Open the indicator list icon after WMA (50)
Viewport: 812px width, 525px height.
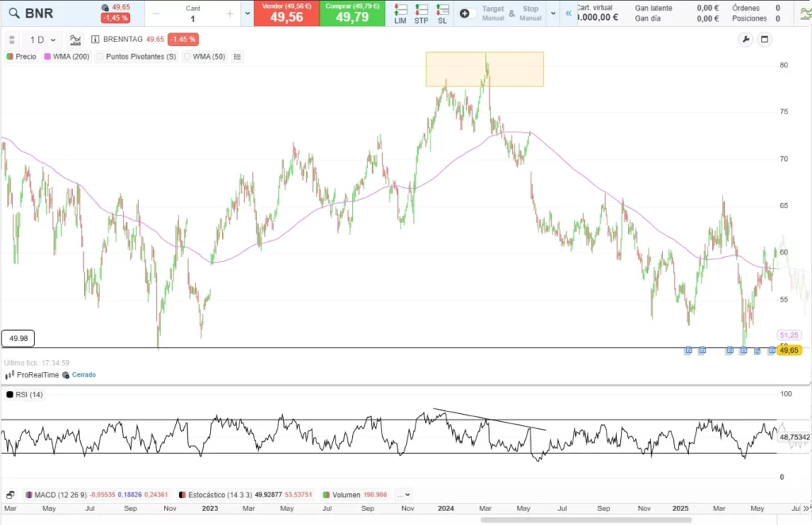[237, 56]
